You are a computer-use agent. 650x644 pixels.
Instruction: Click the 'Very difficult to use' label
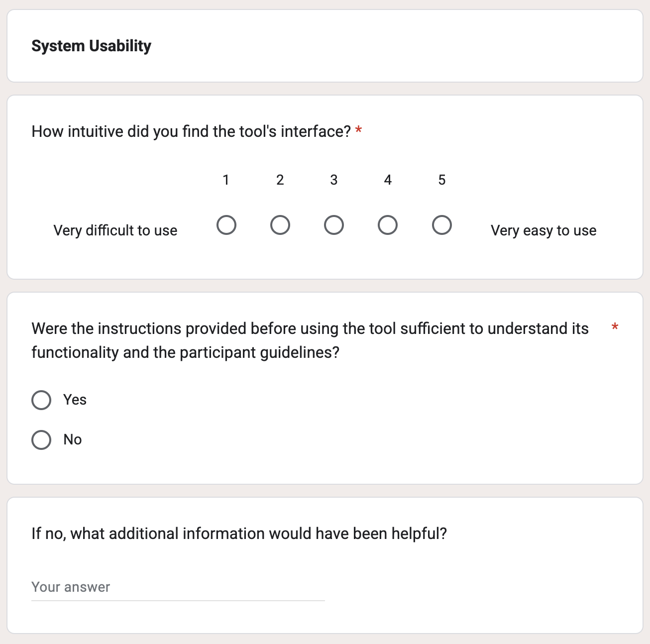pyautogui.click(x=115, y=230)
